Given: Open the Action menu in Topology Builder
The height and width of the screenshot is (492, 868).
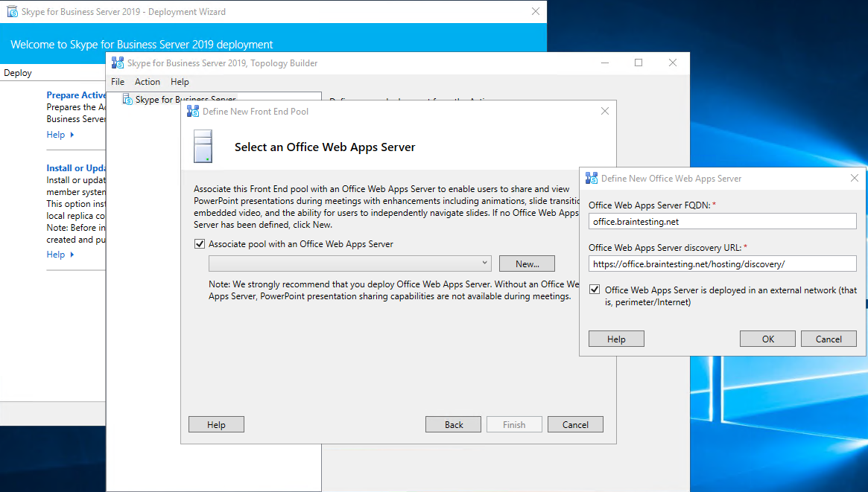Looking at the screenshot, I should tap(147, 82).
